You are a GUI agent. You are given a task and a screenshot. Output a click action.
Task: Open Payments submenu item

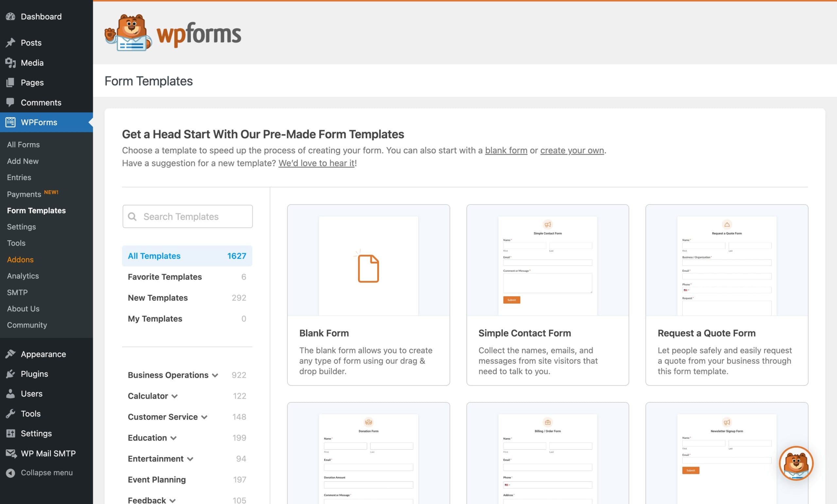[x=24, y=194]
